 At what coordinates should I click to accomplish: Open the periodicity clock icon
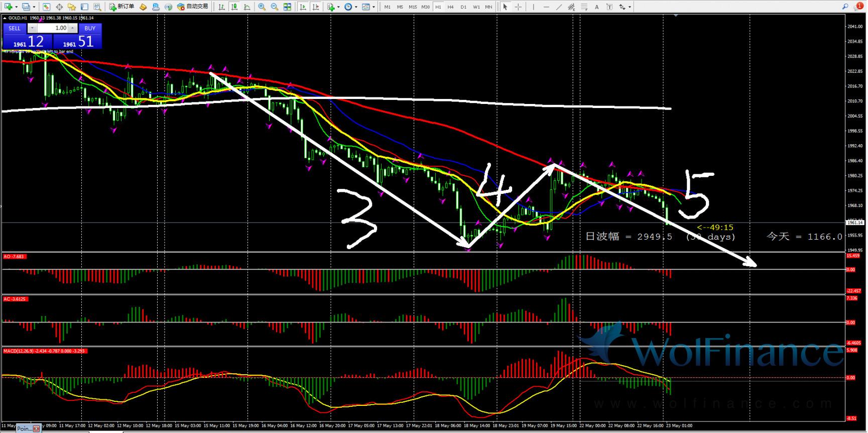pyautogui.click(x=348, y=7)
